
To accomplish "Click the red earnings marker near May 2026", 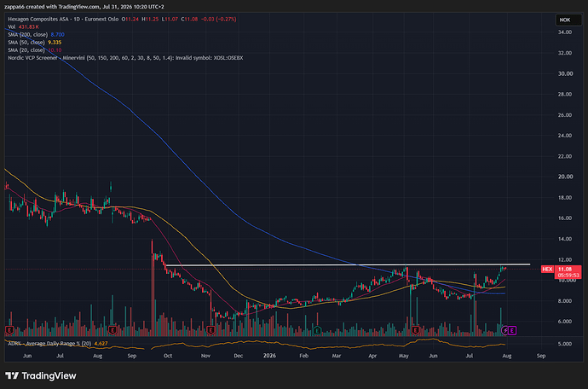I will 415,330.
